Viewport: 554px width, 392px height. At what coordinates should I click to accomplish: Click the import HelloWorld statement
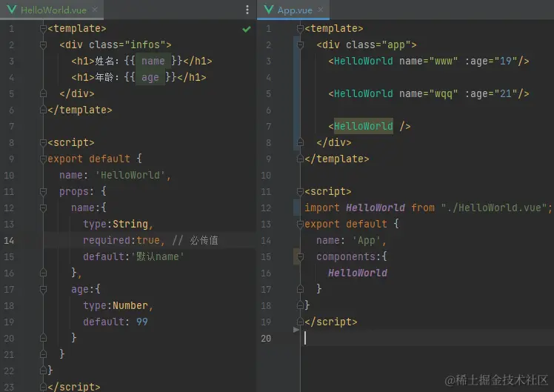428,207
